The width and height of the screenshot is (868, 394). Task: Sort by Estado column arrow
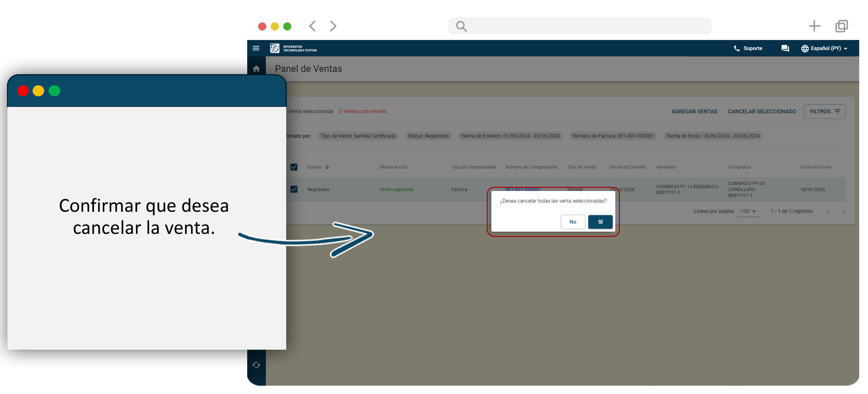327,167
